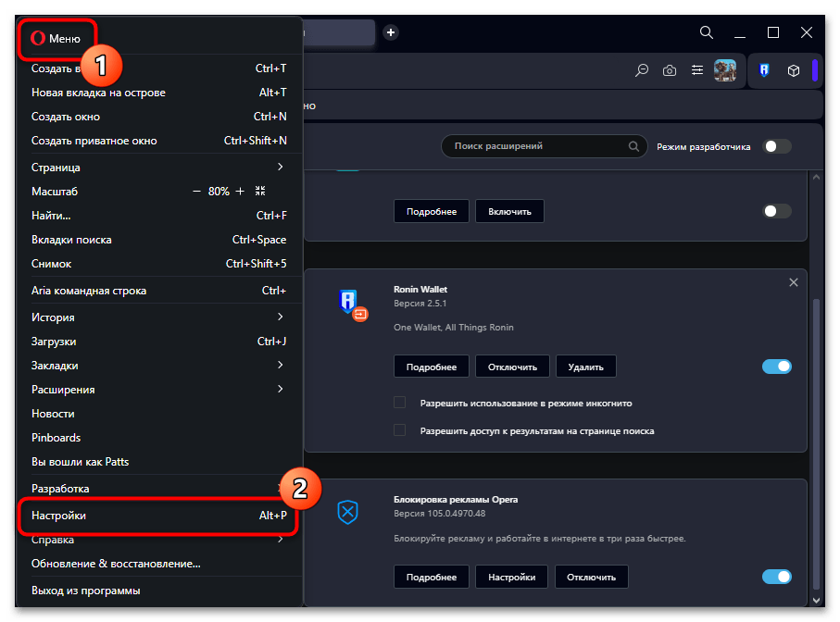Screen dimensions: 840x622
Task: Remove Ronin Wallet with X icon
Action: 794,282
